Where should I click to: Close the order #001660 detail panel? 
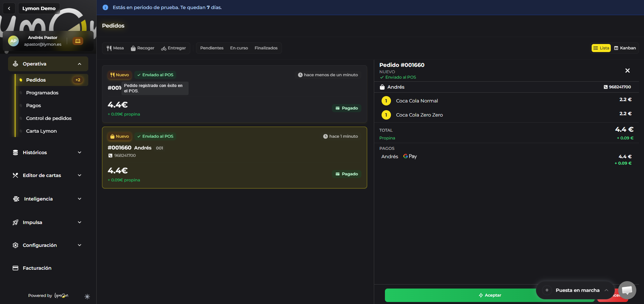point(627,71)
